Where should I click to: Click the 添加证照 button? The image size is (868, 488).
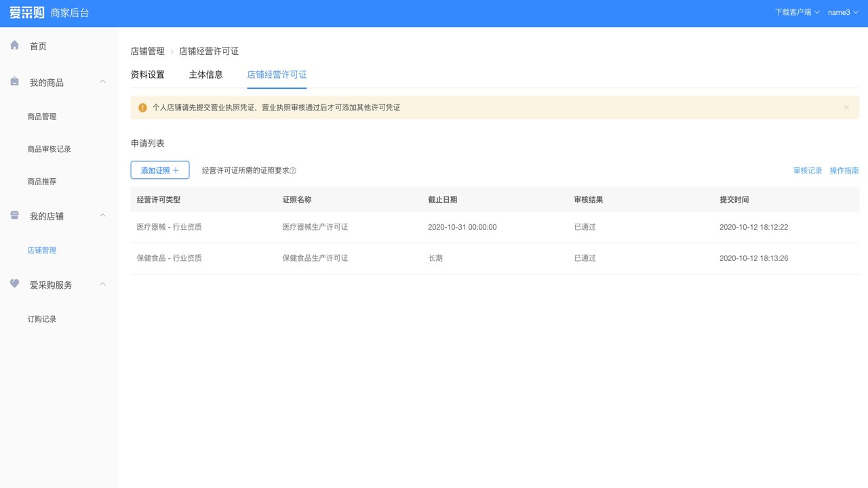[160, 170]
